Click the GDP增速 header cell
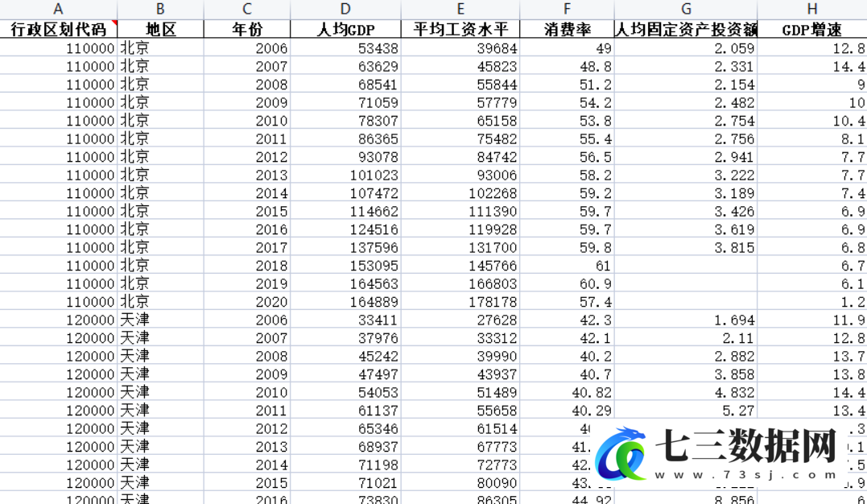867x504 pixels. [812, 29]
